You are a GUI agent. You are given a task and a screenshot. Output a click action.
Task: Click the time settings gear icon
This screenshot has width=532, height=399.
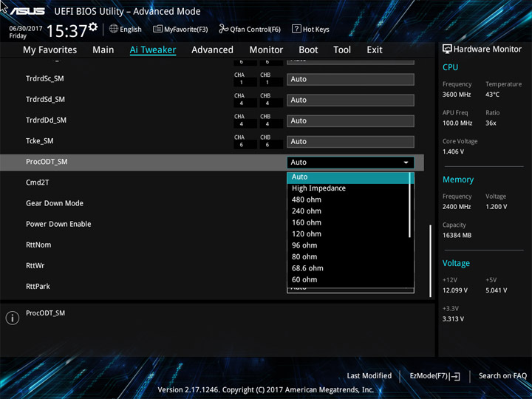pyautogui.click(x=93, y=27)
